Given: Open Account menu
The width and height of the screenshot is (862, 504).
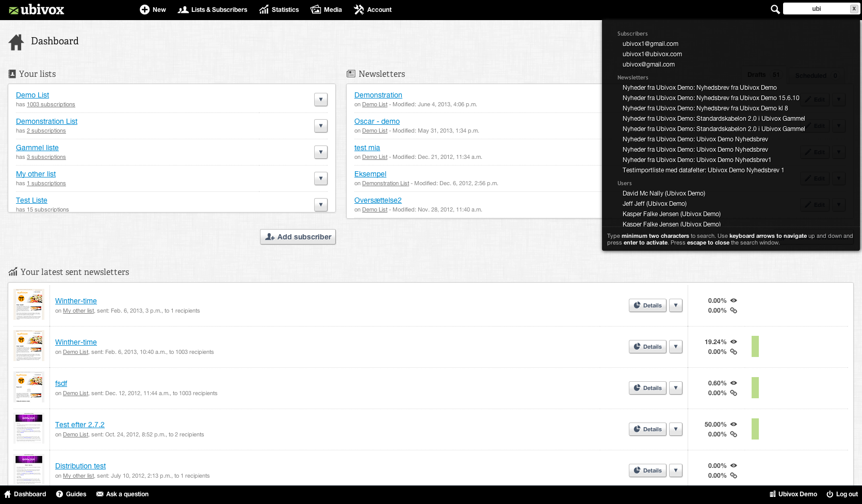Looking at the screenshot, I should pyautogui.click(x=373, y=10).
